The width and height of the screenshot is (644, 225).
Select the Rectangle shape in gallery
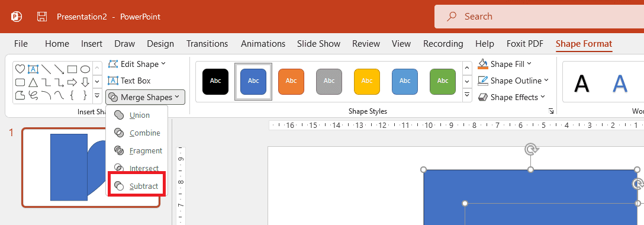pos(72,69)
